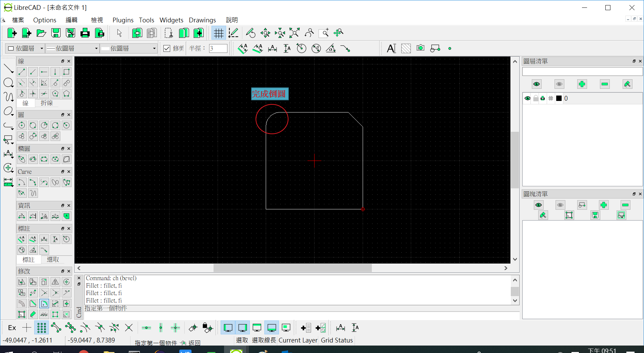Select the center-point circle tool
The height and width of the screenshot is (353, 644).
tap(22, 125)
